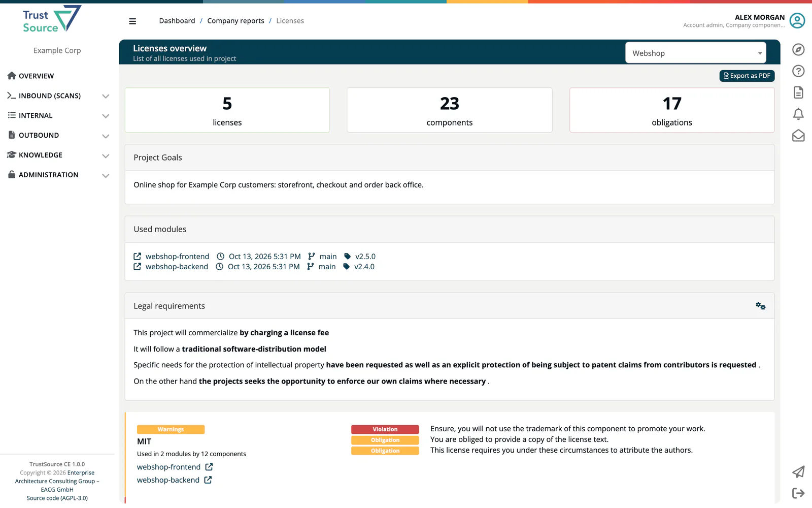Open external link icon for webshop-backend module
This screenshot has width=812, height=508.
pos(137,267)
